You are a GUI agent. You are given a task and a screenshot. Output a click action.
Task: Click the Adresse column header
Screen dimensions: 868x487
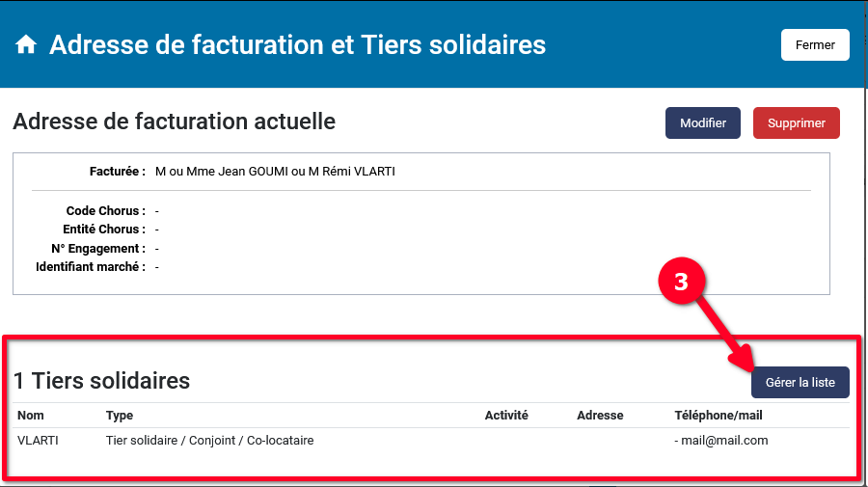point(600,416)
